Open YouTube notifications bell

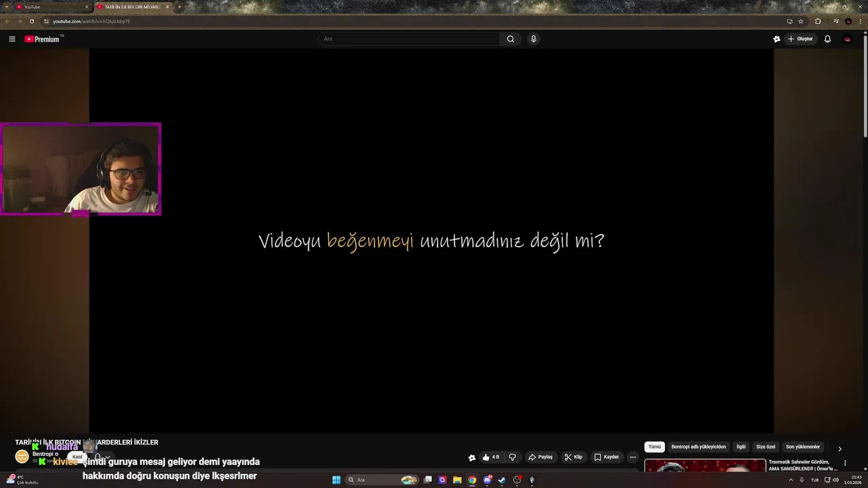point(827,39)
